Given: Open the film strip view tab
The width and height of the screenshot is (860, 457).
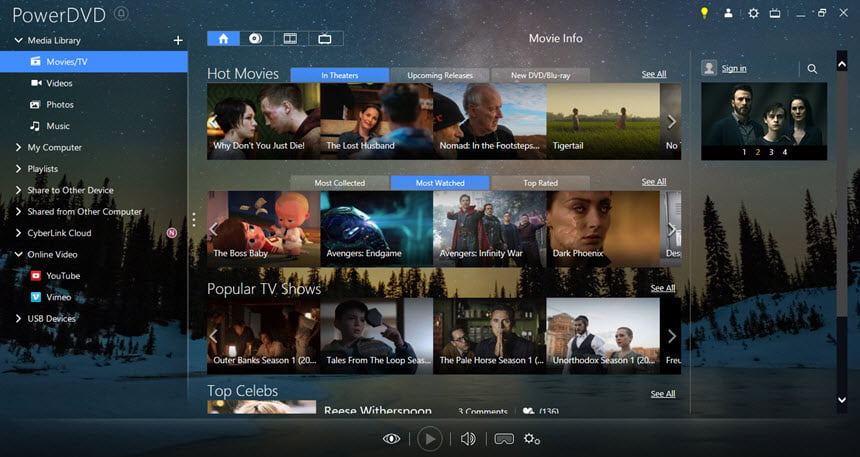Looking at the screenshot, I should pos(290,38).
